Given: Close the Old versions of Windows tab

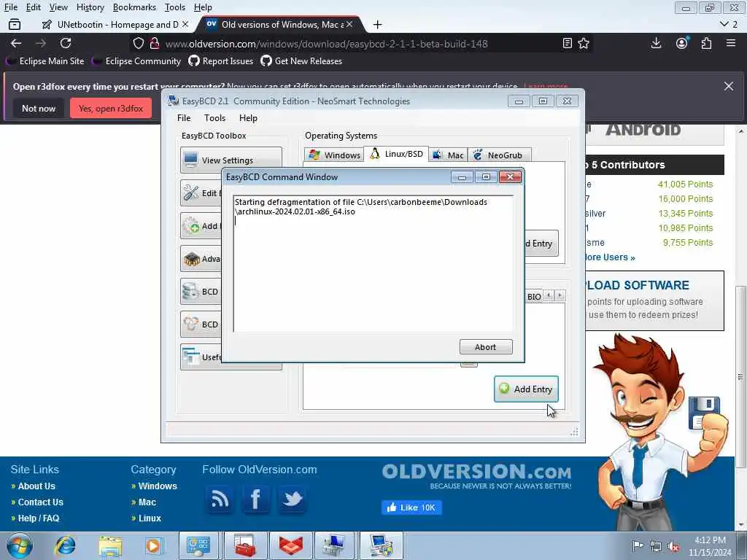Looking at the screenshot, I should (x=349, y=24).
